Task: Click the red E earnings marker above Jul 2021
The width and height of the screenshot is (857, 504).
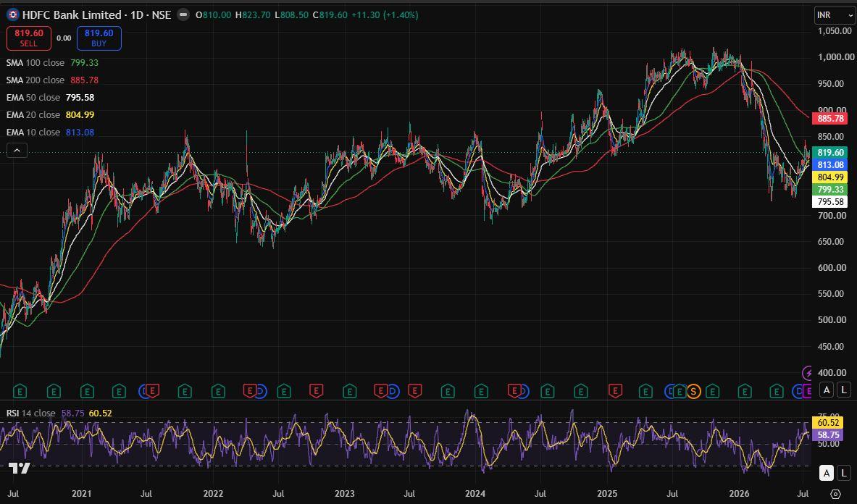Action: pyautogui.click(x=152, y=391)
